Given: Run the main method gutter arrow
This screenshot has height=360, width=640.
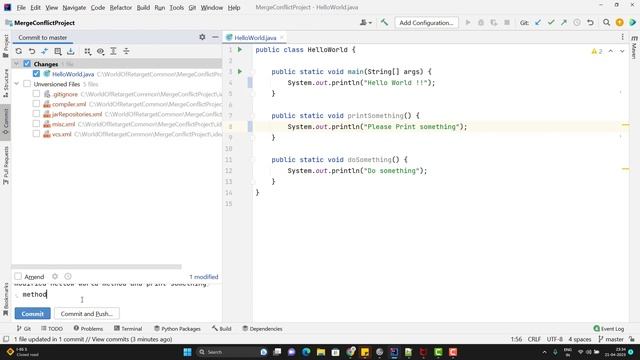Looking at the screenshot, I should click(240, 72).
